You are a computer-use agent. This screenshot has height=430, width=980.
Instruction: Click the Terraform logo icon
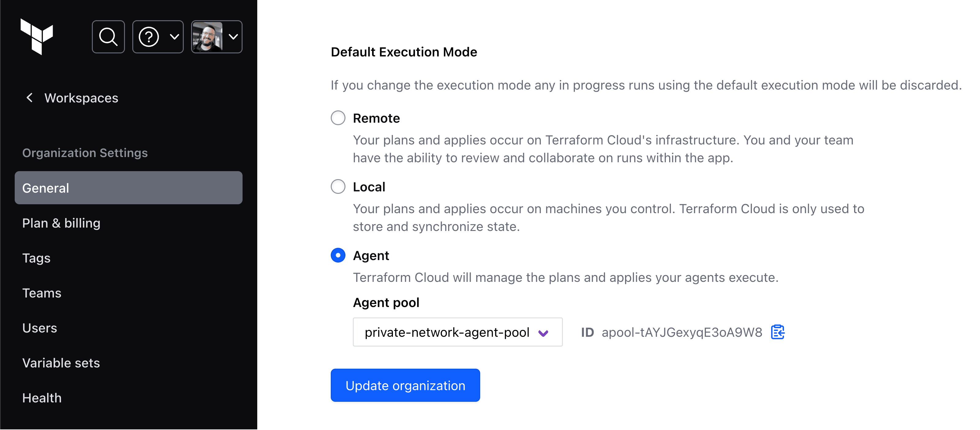[x=36, y=36]
